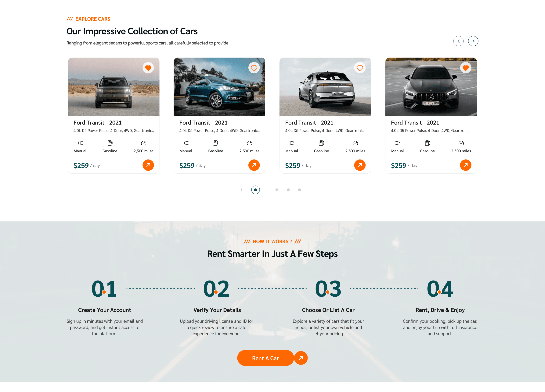
Task: Go to previous carousel slide arrow
Action: pos(458,41)
